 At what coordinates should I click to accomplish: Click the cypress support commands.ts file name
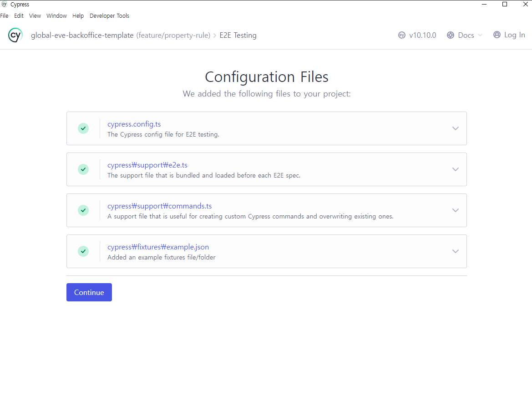[159, 206]
